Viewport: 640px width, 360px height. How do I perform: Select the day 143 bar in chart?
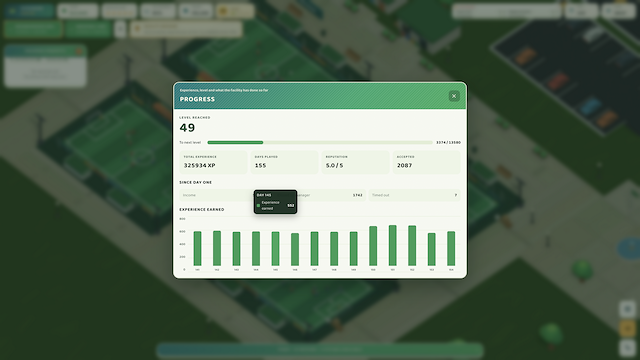(236, 249)
